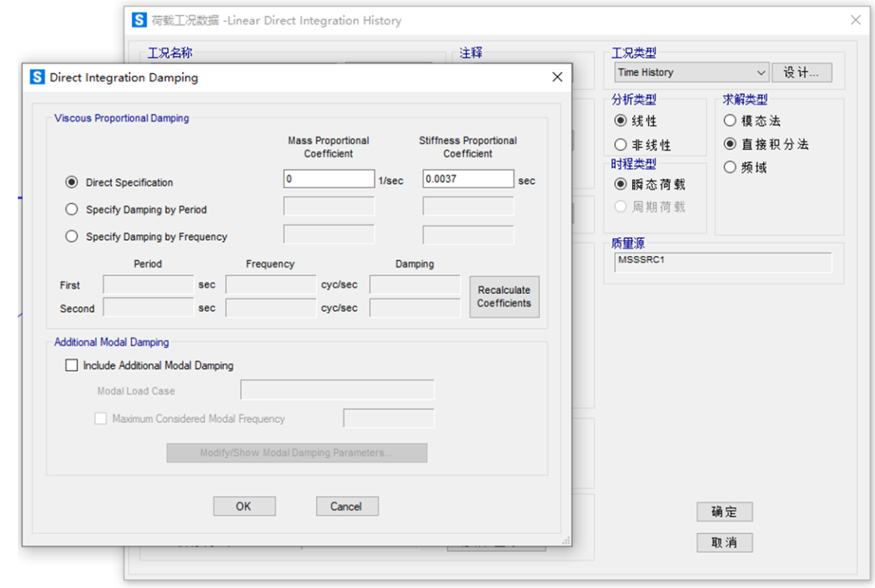Open the Time History load case type dropdown
Viewport: 875px width, 588px height.
point(691,73)
